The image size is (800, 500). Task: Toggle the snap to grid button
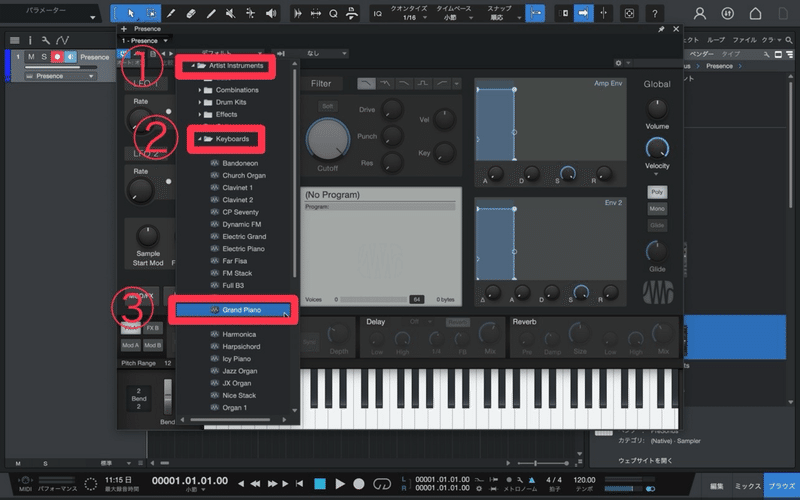point(535,14)
